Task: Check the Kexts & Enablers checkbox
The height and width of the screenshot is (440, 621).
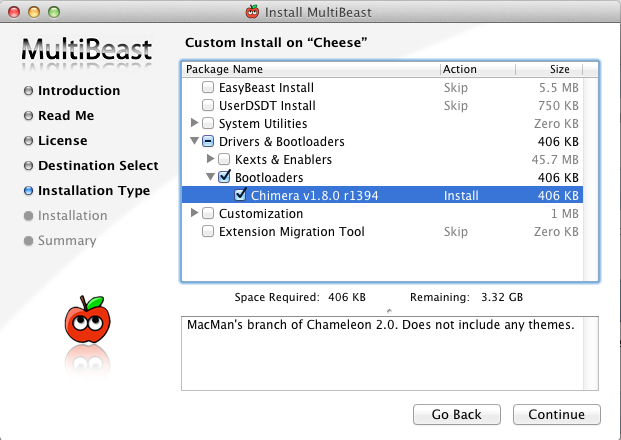Action: [x=224, y=159]
